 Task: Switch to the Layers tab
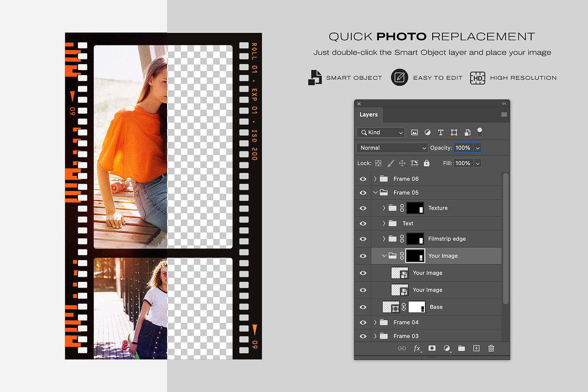368,115
